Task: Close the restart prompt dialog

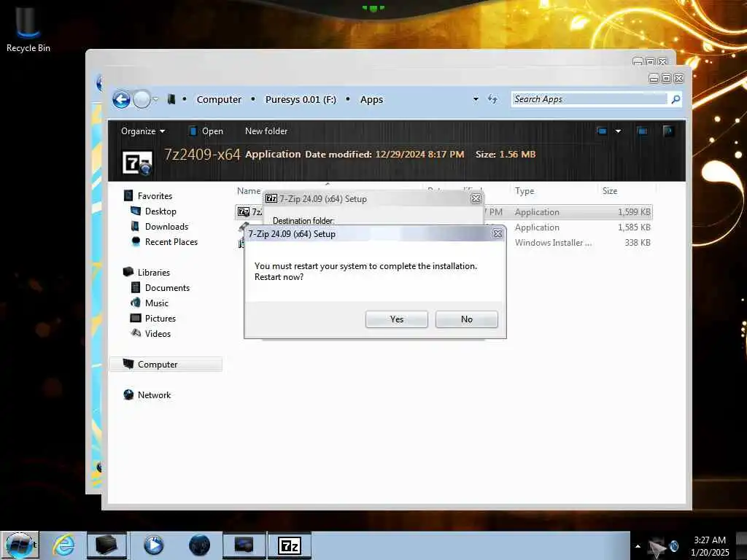Action: 498,234
